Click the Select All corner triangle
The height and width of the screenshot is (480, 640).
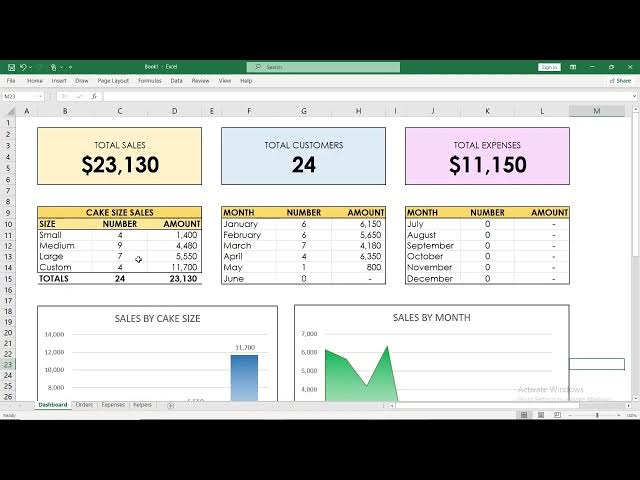pyautogui.click(x=9, y=111)
